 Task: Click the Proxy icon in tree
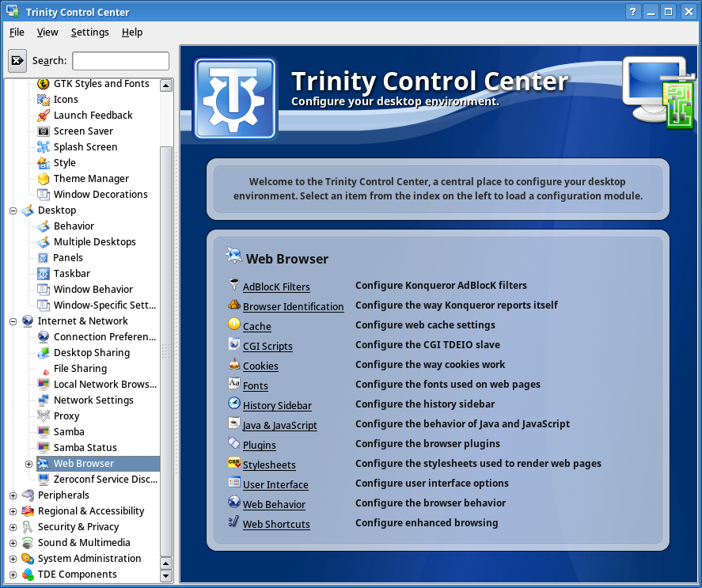pos(44,416)
